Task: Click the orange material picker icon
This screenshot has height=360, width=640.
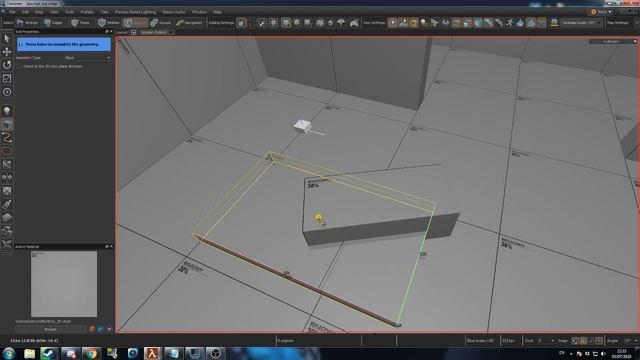Action: coord(92,329)
